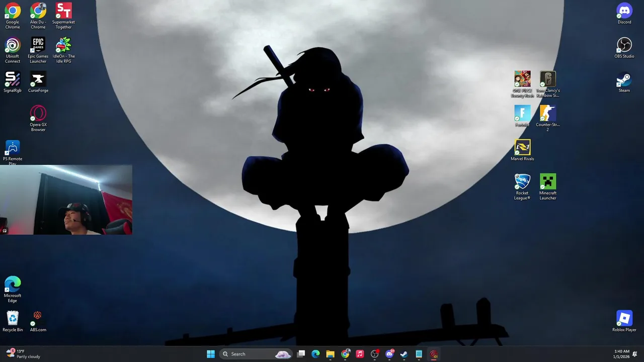Image resolution: width=644 pixels, height=362 pixels.
Task: Launch the Supermarket Together desktop icon
Action: pos(63,16)
